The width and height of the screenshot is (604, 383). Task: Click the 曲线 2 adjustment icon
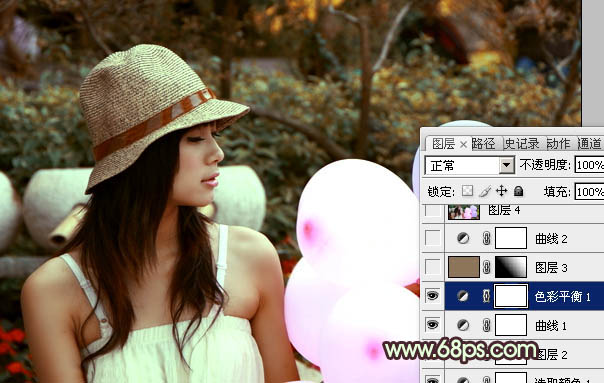coord(463,239)
